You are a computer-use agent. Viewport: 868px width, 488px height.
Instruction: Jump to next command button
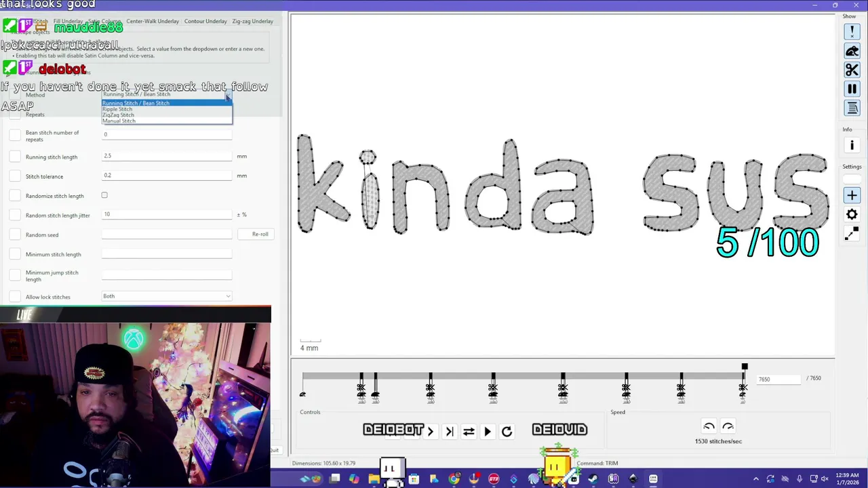tap(449, 431)
